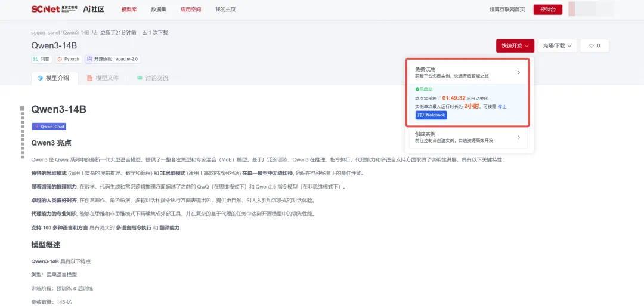Go to 应用空间 in the navigation
The height and width of the screenshot is (308, 644).
(191, 10)
